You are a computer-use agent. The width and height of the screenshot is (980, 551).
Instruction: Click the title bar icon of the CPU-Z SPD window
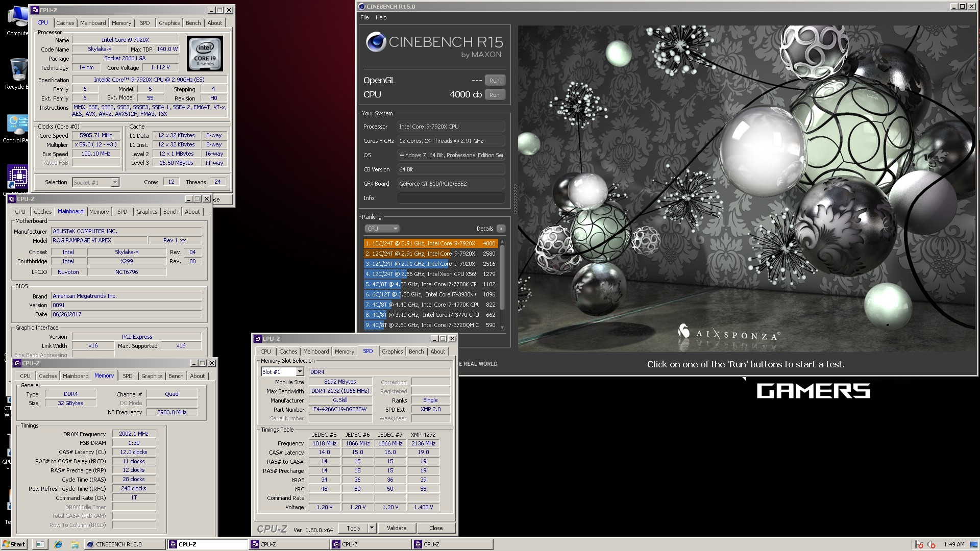point(258,339)
